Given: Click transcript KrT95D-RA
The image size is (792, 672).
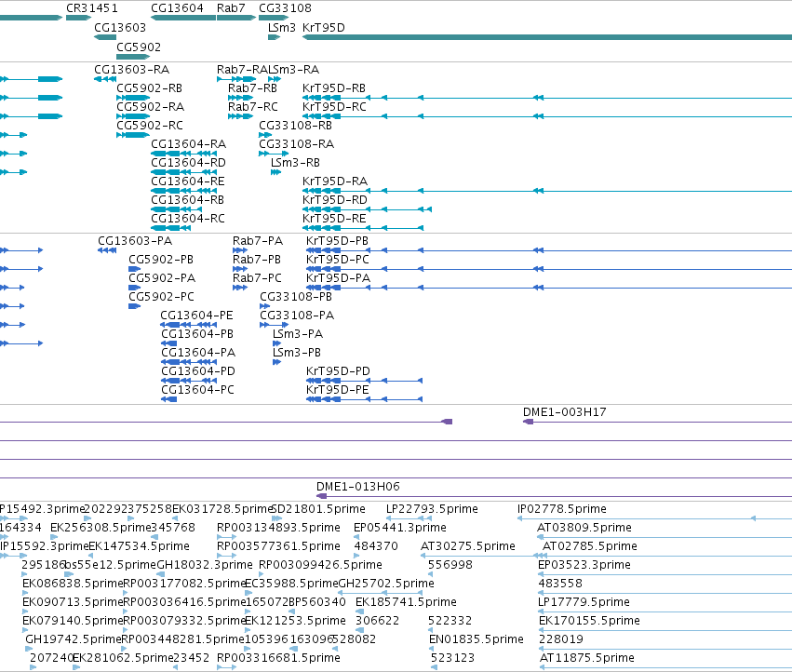Looking at the screenshot, I should tap(335, 181).
